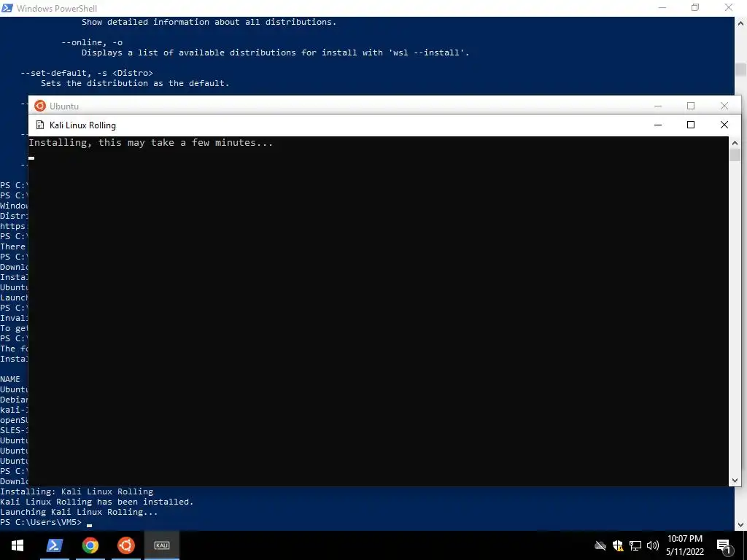The height and width of the screenshot is (560, 747).
Task: Maximize the Ubuntu window
Action: 691,106
